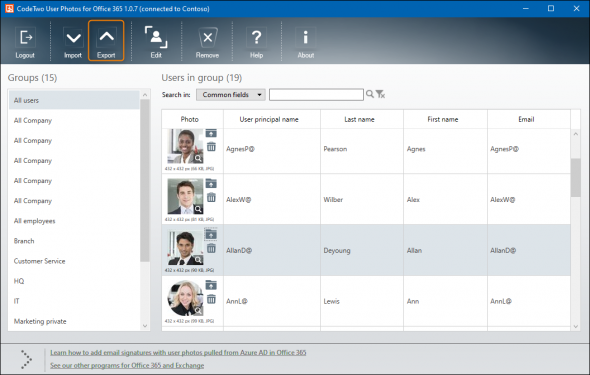The height and width of the screenshot is (375, 590).
Task: Click the AlexW@ email cell
Action: pos(529,199)
